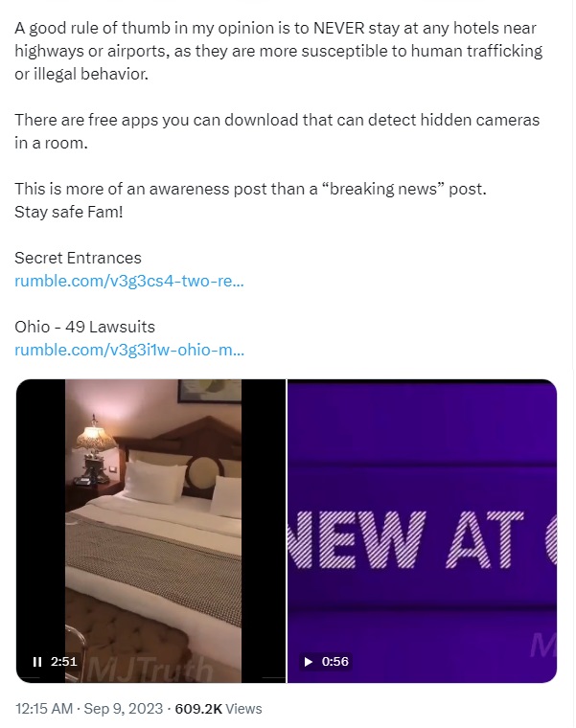Click the NEW AT video thumbnail
The width and height of the screenshot is (576, 728).
pos(423,531)
